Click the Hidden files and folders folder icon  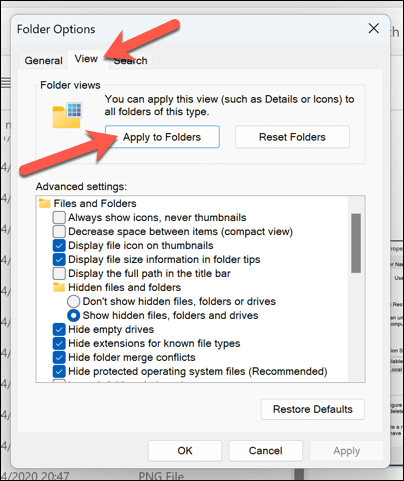59,287
